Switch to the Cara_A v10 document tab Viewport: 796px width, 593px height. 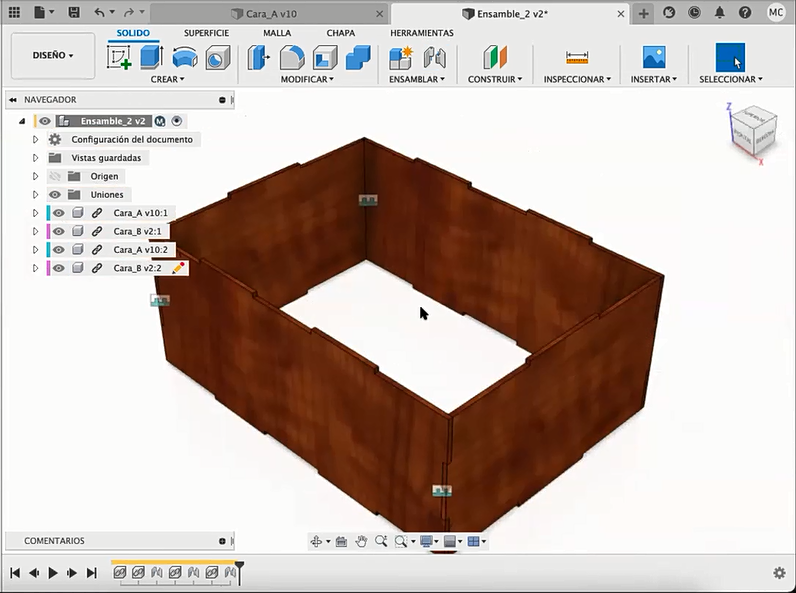pyautogui.click(x=270, y=14)
